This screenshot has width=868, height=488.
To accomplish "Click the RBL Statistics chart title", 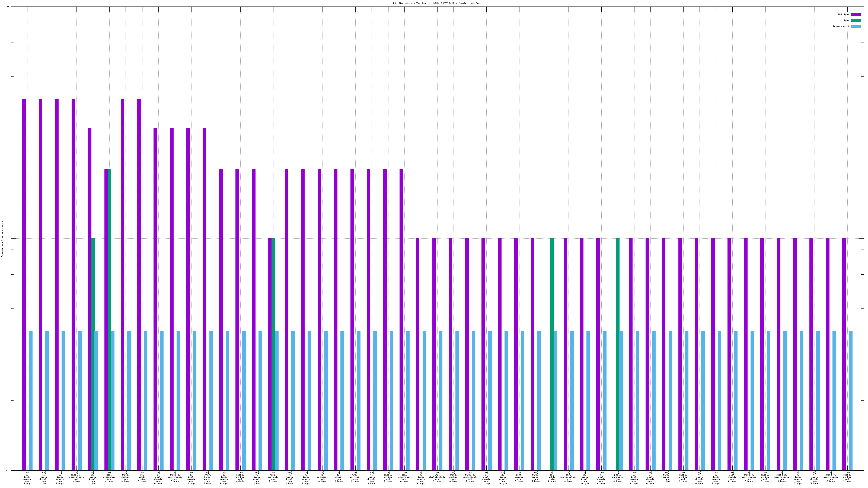I will (x=437, y=3).
